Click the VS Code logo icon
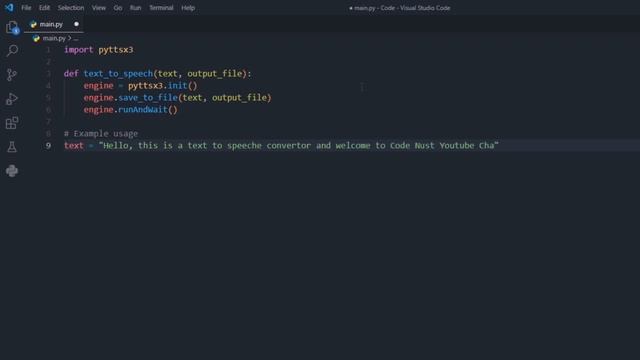This screenshot has width=640, height=360. pos(9,7)
